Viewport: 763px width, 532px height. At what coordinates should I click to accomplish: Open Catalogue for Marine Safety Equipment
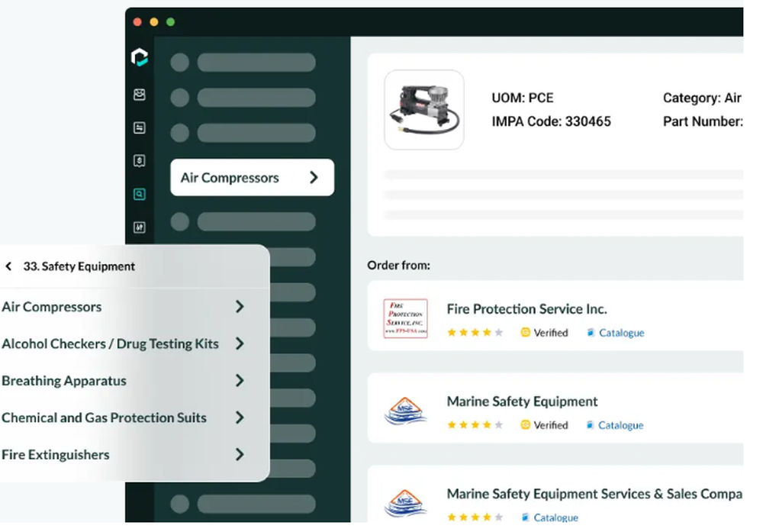(x=615, y=425)
